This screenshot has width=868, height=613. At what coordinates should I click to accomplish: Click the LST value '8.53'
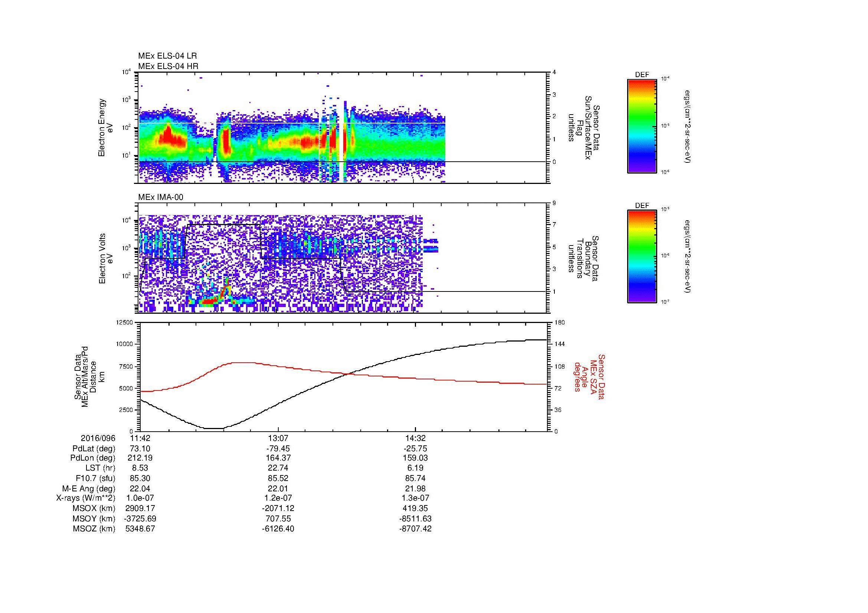[x=140, y=468]
